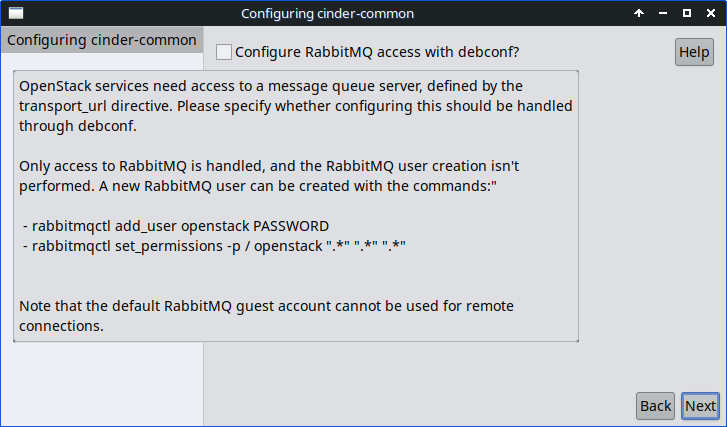Image resolution: width=727 pixels, height=427 pixels.
Task: Maximize the Configuring cinder-common window
Action: click(687, 13)
